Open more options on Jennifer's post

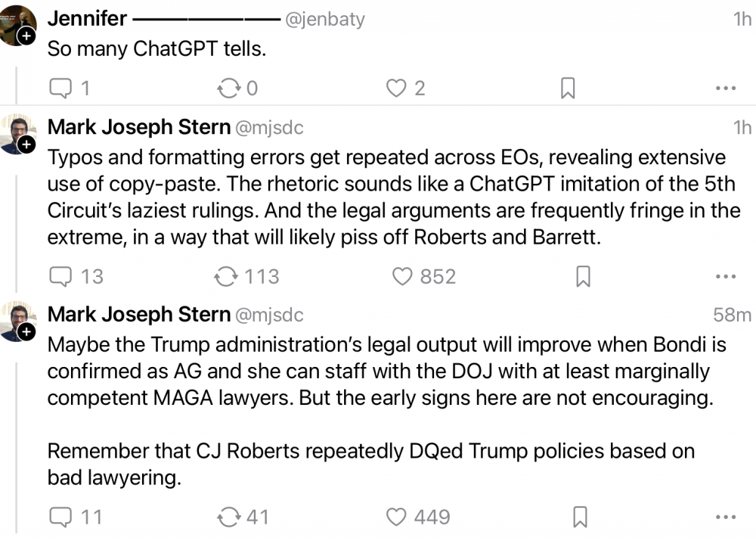pyautogui.click(x=725, y=89)
